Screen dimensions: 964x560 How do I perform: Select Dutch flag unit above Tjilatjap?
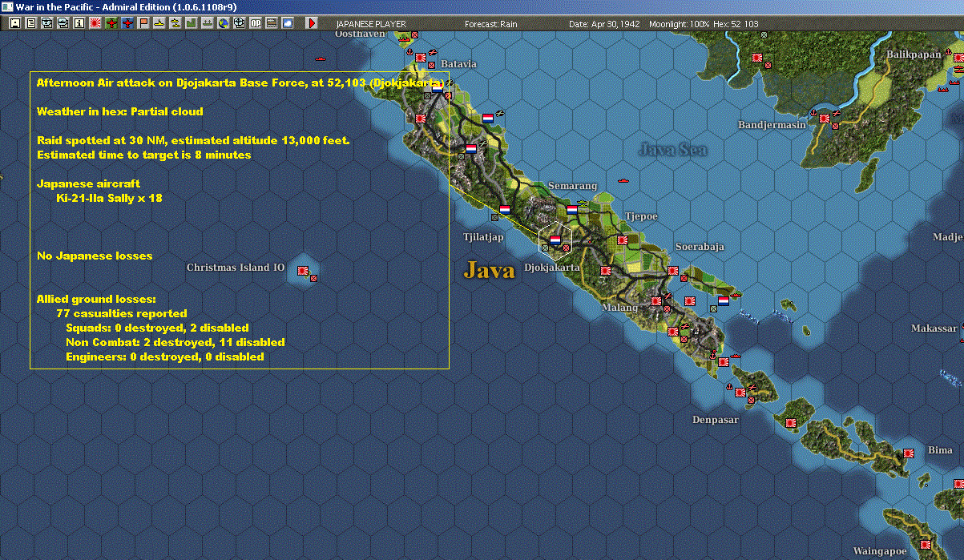click(x=504, y=209)
